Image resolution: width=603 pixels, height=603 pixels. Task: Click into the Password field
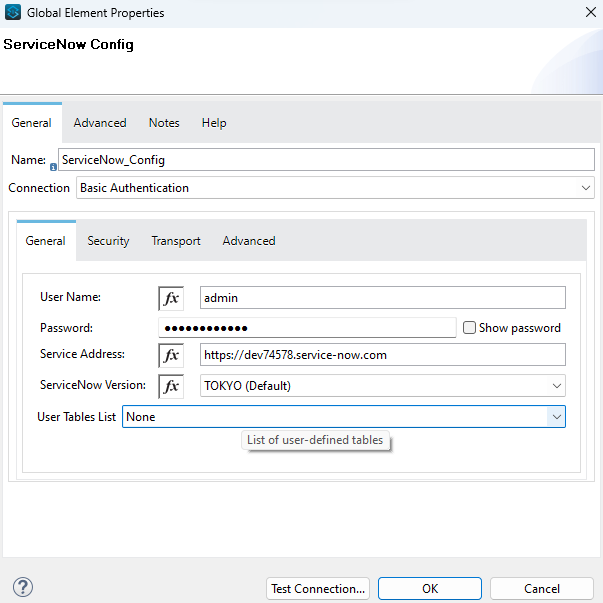307,328
